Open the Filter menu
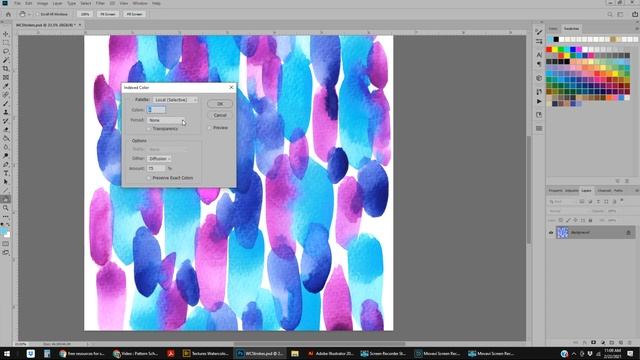Viewport: 640px width, 360px height. 100,3
